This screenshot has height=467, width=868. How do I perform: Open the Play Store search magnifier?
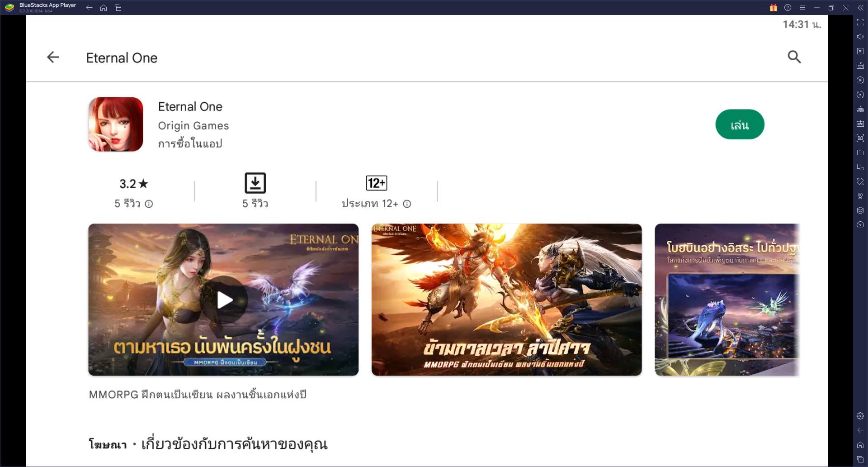[794, 57]
